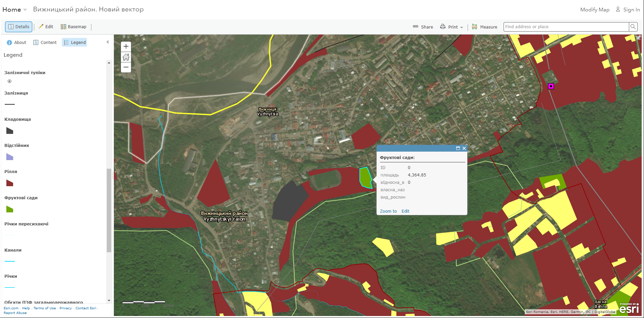Open the Basemap gallery
The image size is (644, 318).
[x=73, y=26]
